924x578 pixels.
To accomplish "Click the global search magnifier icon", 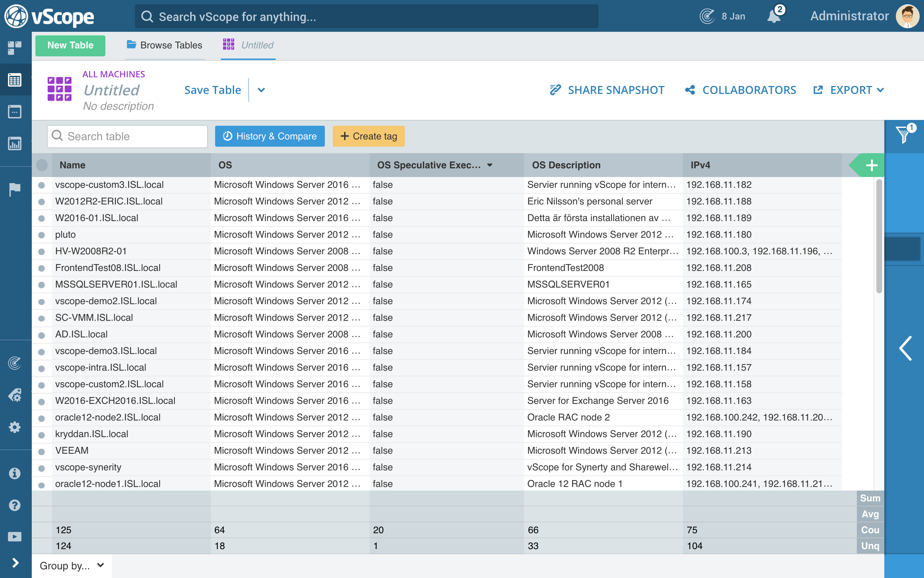I will point(147,17).
